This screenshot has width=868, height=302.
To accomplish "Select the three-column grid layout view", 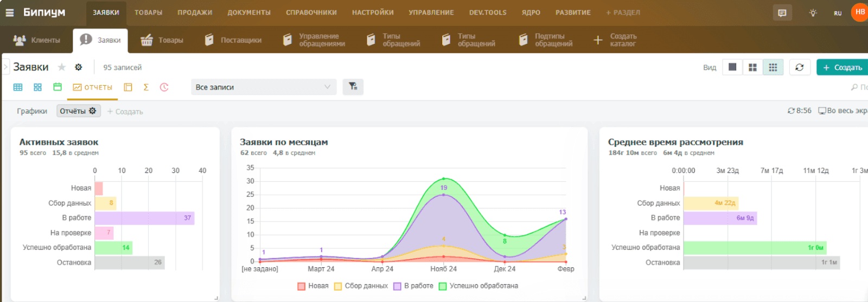I will coord(773,67).
